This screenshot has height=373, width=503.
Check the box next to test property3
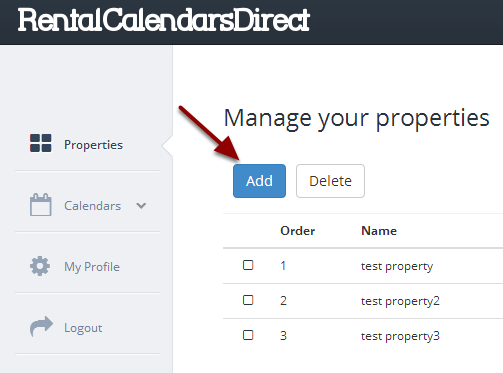click(x=248, y=335)
